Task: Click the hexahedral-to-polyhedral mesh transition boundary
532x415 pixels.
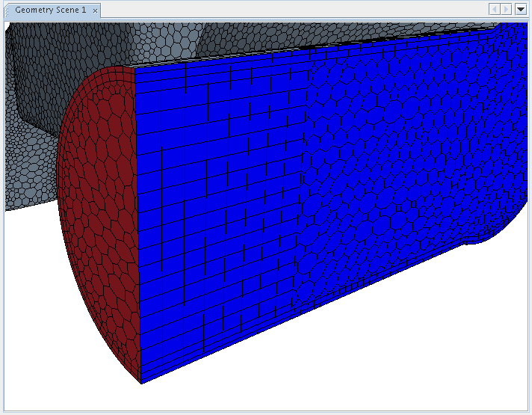Action: [x=301, y=187]
